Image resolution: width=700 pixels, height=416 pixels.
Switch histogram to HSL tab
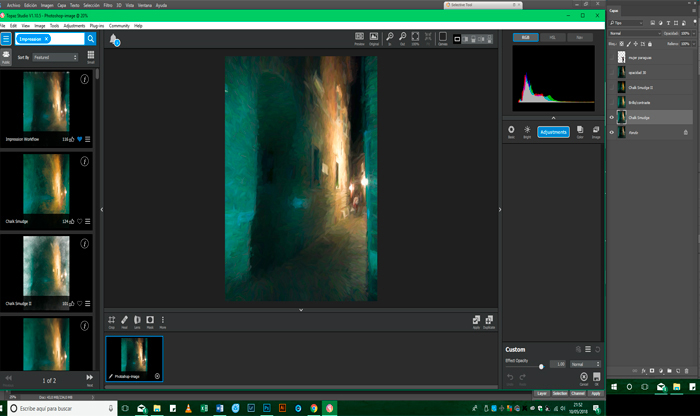[554, 37]
